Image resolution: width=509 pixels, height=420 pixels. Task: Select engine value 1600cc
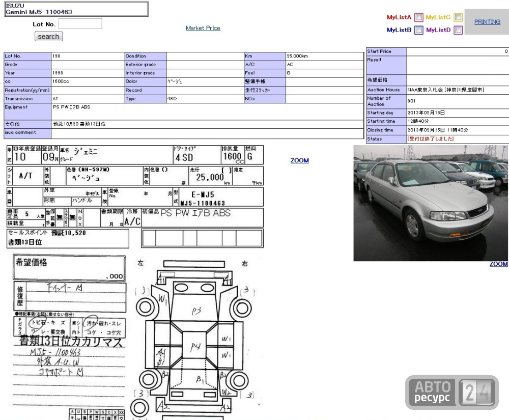61,81
